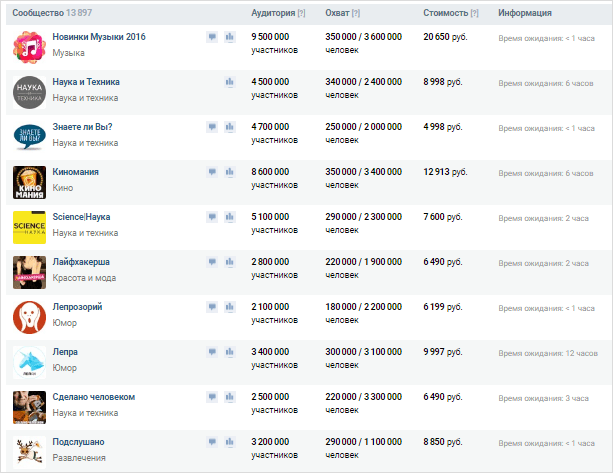613x473 pixels.
Task: Open comments icon for Новинки Музыки 2016
Action: (x=212, y=37)
